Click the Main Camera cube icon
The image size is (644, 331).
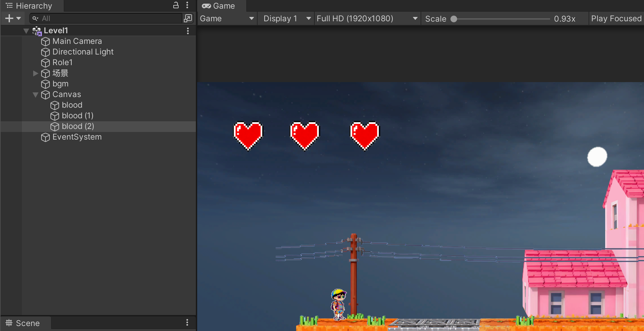coord(45,42)
